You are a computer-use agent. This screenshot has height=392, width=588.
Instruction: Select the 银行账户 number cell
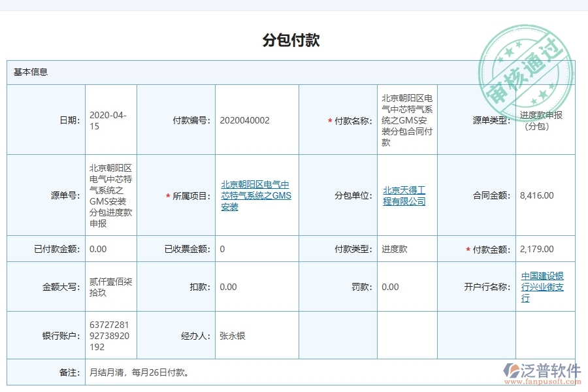(x=110, y=335)
